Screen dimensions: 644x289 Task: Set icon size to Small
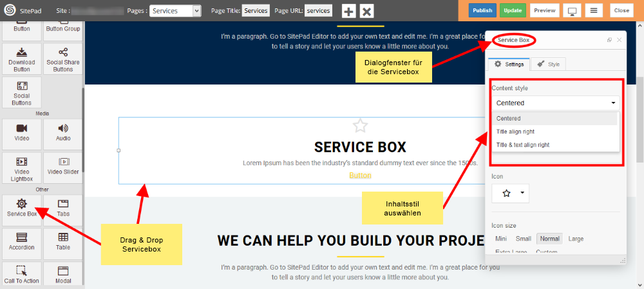click(x=524, y=239)
